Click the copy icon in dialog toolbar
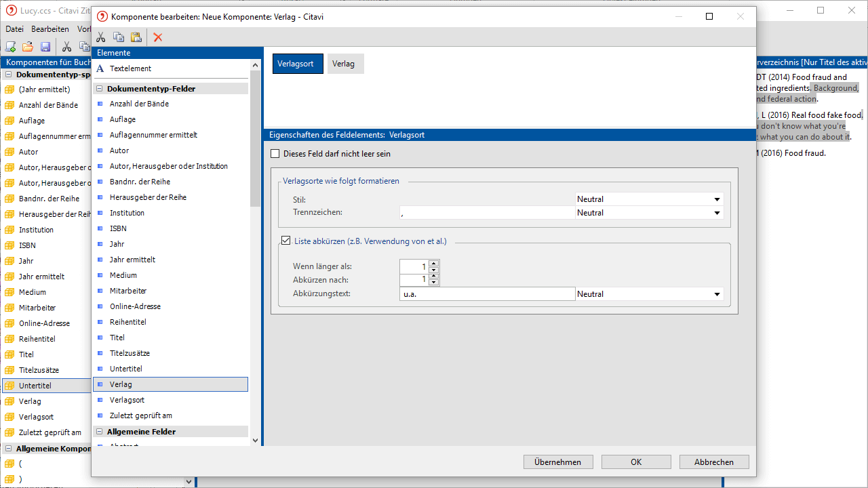The width and height of the screenshot is (868, 488). (119, 37)
